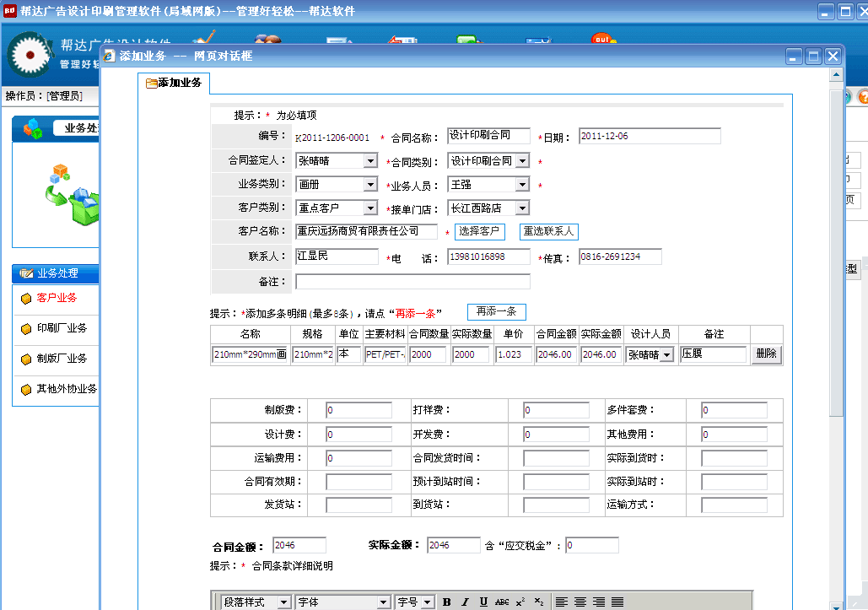Click the 应交税金 input field

(x=592, y=545)
